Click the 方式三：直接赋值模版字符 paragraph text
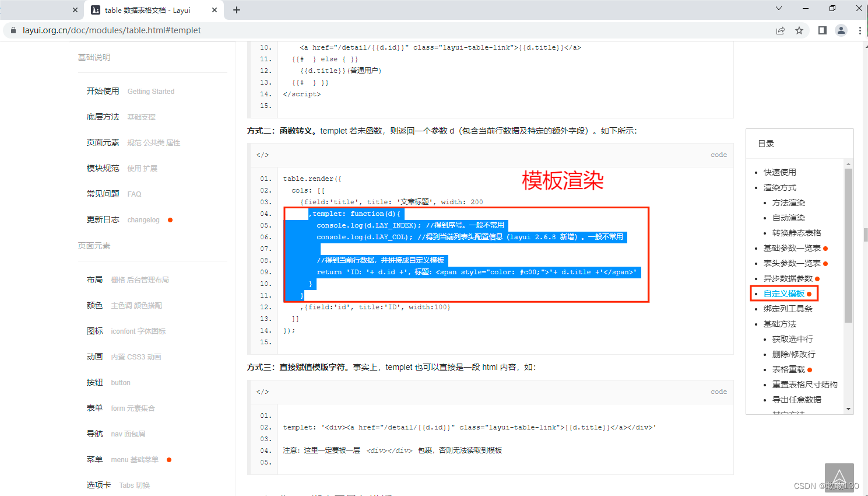Viewport: 868px width, 496px height. [391, 367]
